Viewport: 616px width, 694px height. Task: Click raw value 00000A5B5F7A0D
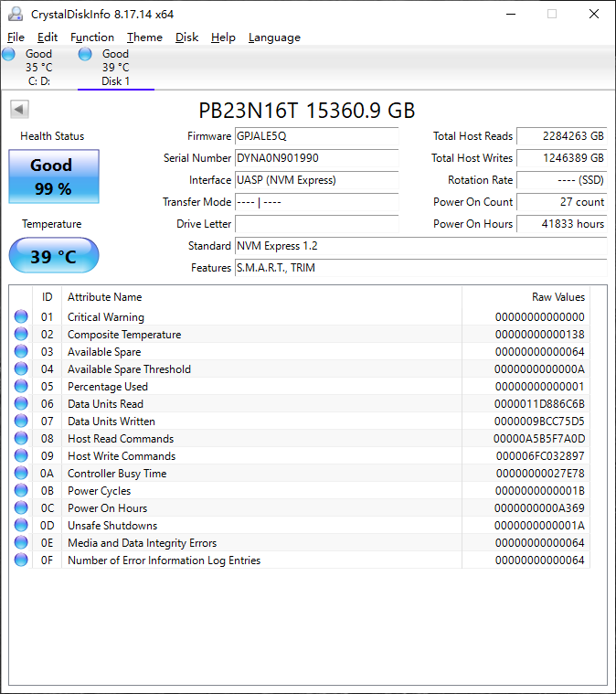(x=539, y=439)
